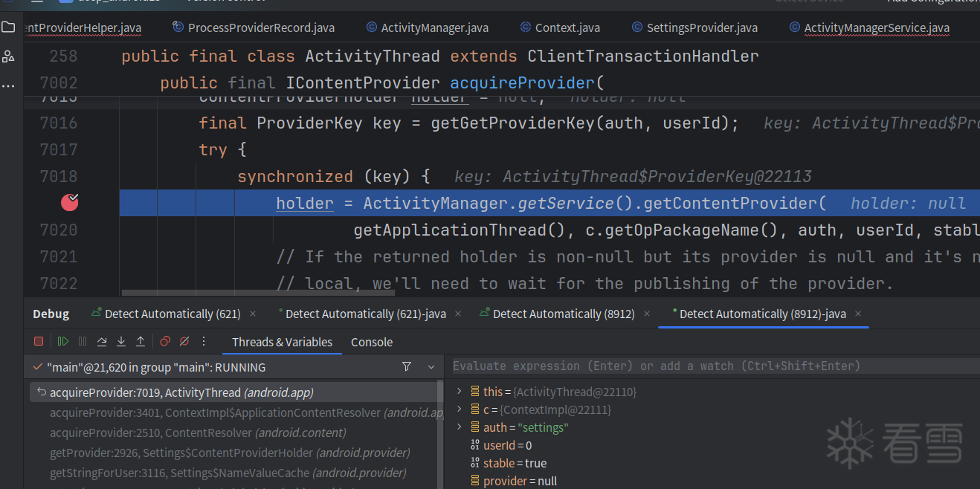Open the Project tool window

click(x=8, y=27)
